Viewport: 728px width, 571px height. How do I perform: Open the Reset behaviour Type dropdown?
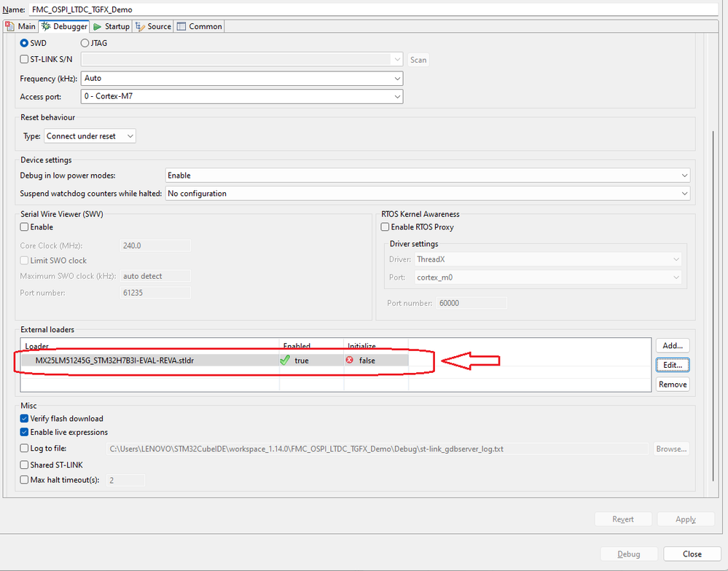coord(90,136)
